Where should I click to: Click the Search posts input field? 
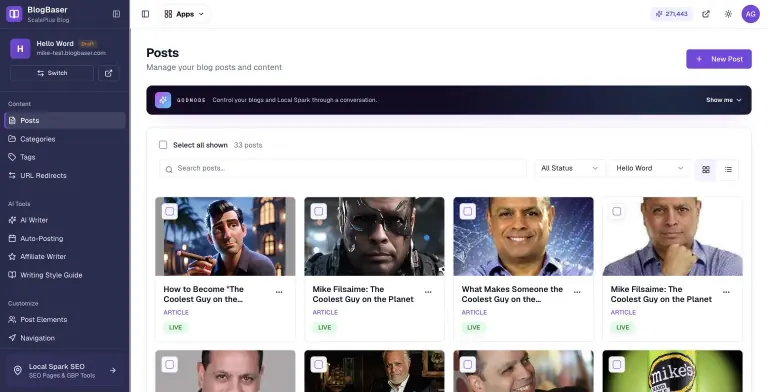[x=343, y=168]
